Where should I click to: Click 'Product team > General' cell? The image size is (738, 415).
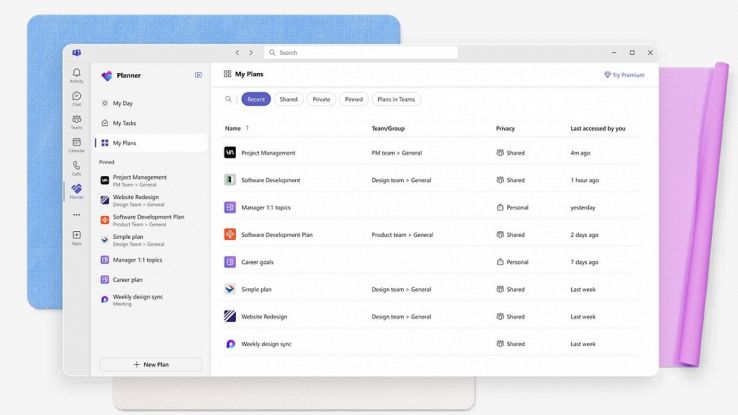point(402,235)
